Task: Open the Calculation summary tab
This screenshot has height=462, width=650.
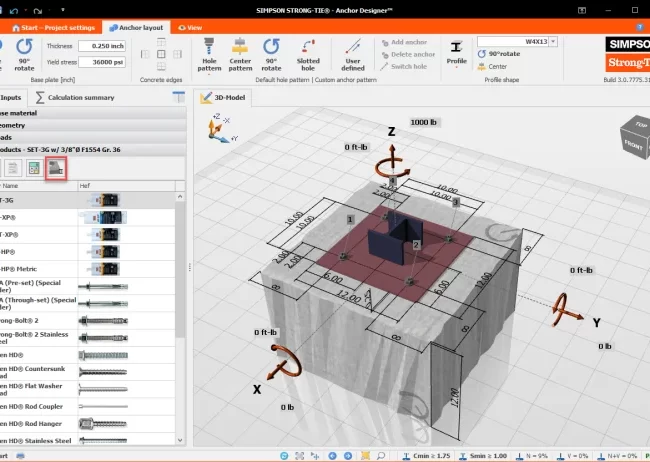Action: (x=75, y=97)
